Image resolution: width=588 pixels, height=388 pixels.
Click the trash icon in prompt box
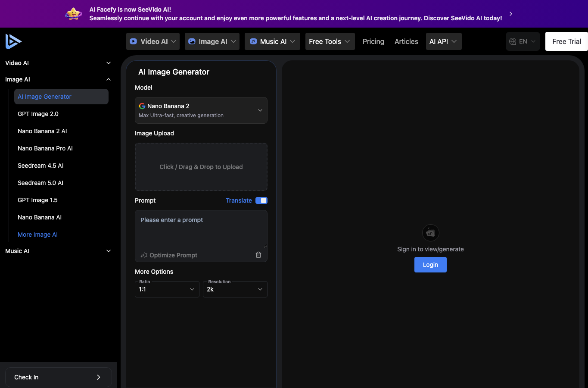[258, 255]
